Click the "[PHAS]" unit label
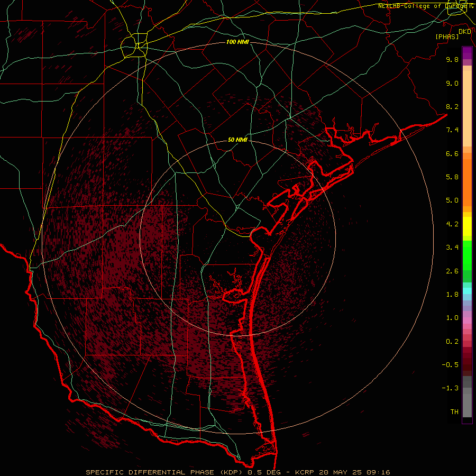This screenshot has height=476, width=476. pos(447,36)
